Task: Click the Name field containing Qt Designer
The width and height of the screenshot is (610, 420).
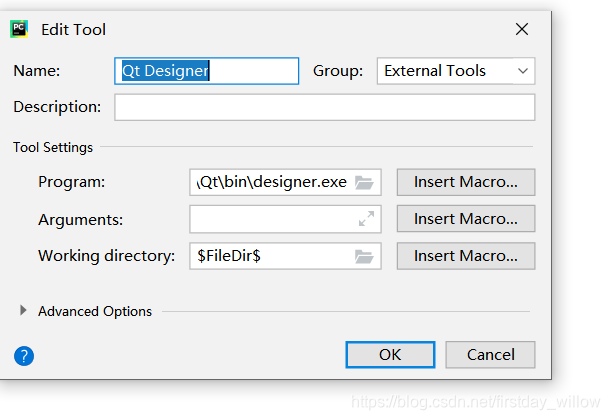Action: point(207,71)
